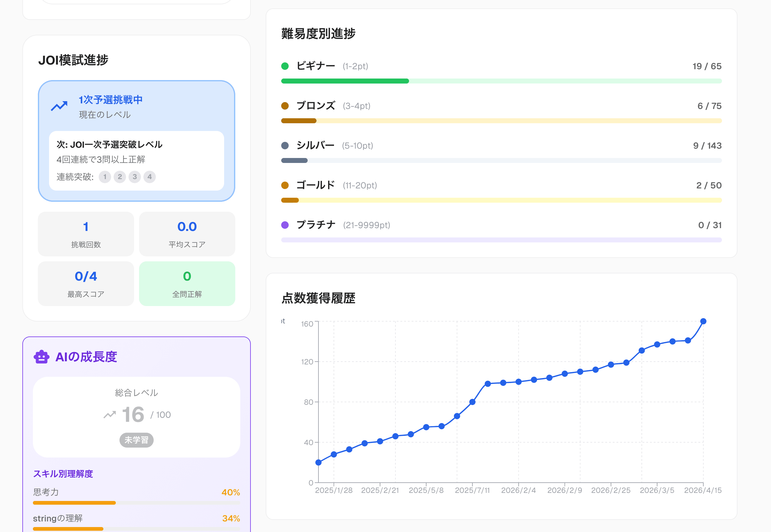Click the 難易度別進捗 heading
The image size is (771, 532).
pyautogui.click(x=318, y=34)
